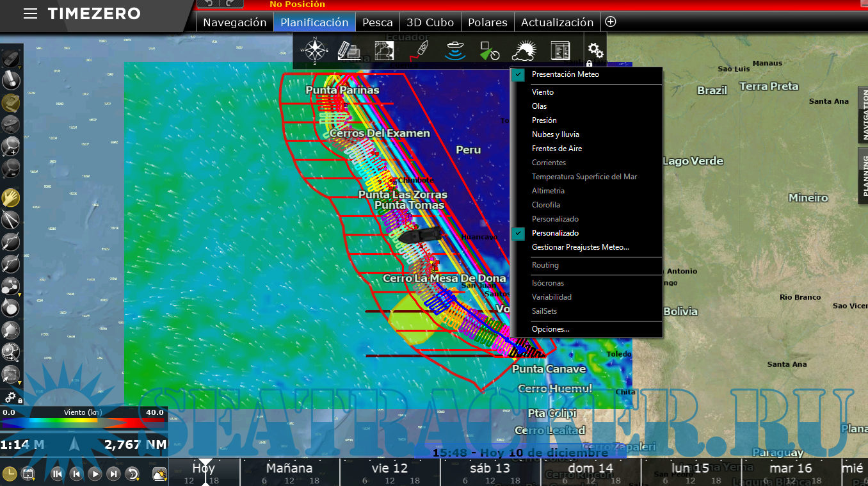Open the sonar boat ribbon icon

coord(455,50)
